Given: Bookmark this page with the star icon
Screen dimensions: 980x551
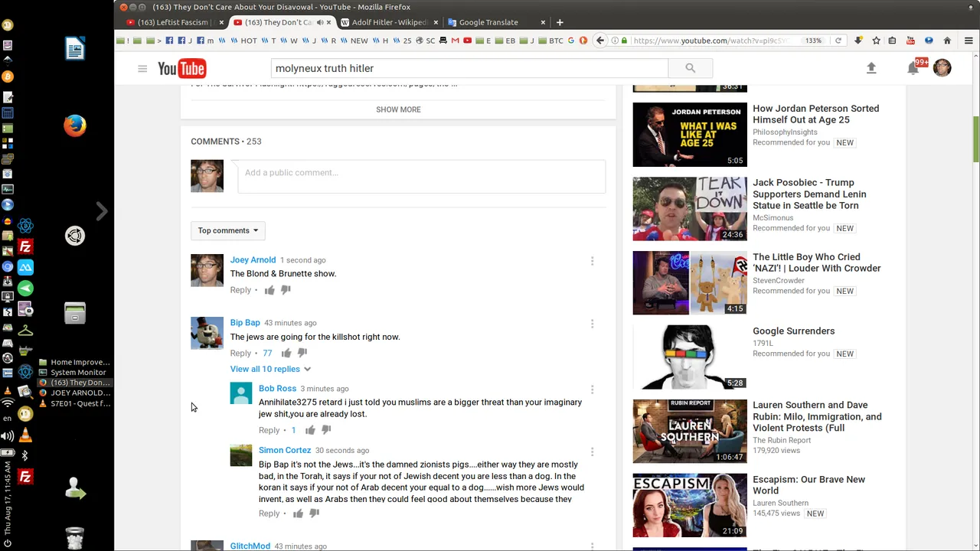Looking at the screenshot, I should [x=876, y=41].
